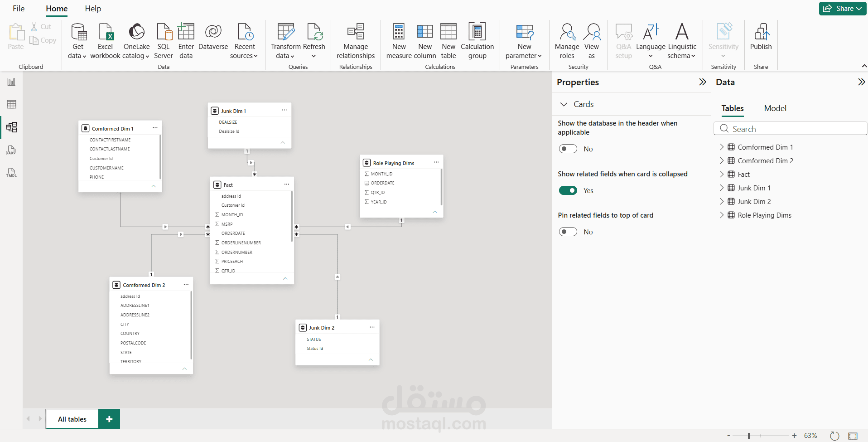
Task: Open DAX query view in sidebar
Action: (x=11, y=150)
